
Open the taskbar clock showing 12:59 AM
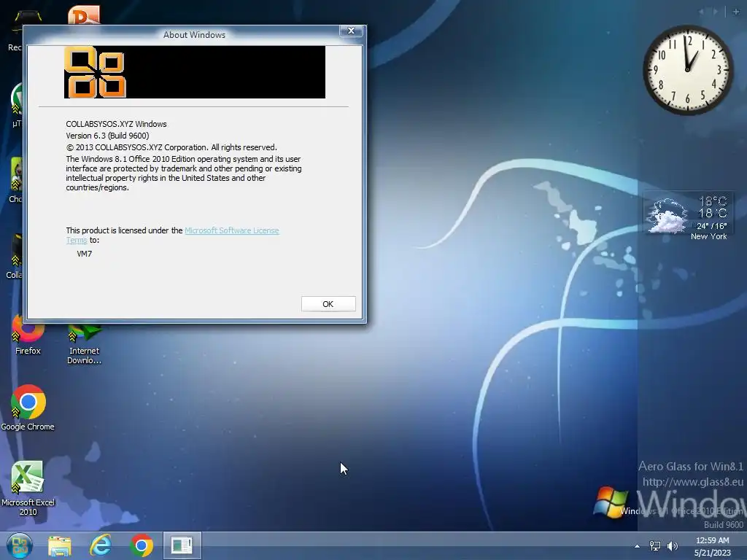tap(712, 540)
